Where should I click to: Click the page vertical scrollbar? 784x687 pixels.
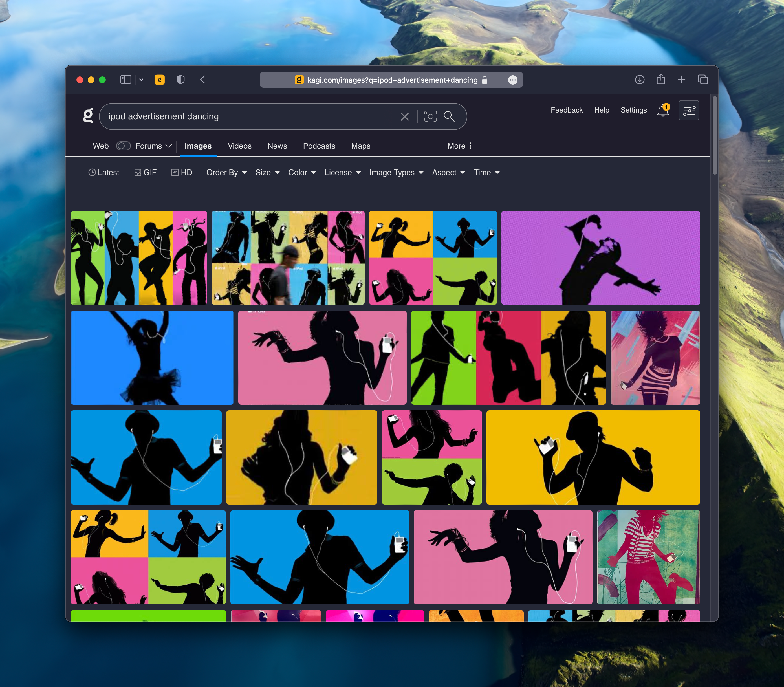point(715,136)
